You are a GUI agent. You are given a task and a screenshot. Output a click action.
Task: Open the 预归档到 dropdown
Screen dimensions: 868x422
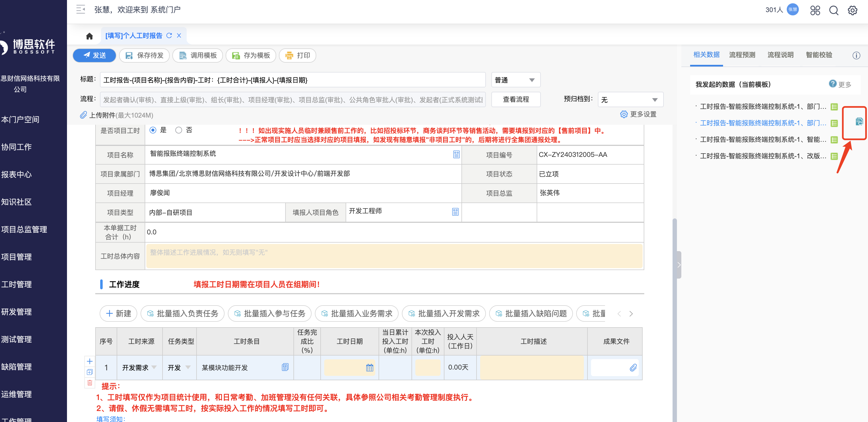[x=631, y=100]
